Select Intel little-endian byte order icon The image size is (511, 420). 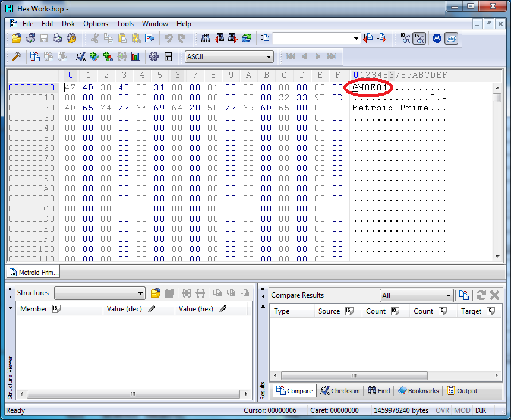pos(452,39)
